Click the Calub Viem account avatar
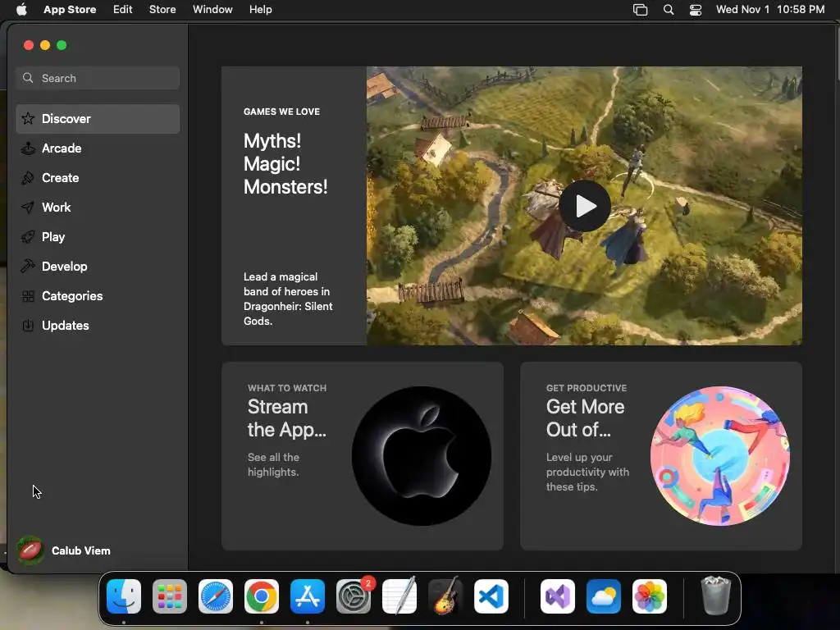The height and width of the screenshot is (630, 840). [x=30, y=550]
